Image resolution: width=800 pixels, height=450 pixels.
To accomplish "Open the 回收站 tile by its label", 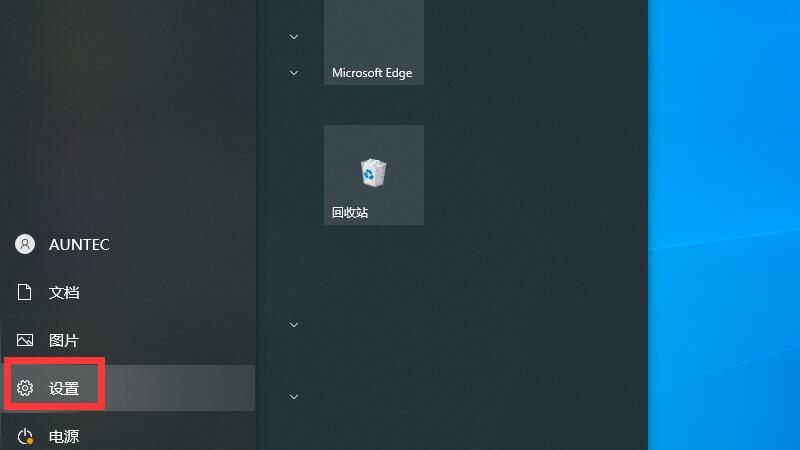I will tap(350, 212).
